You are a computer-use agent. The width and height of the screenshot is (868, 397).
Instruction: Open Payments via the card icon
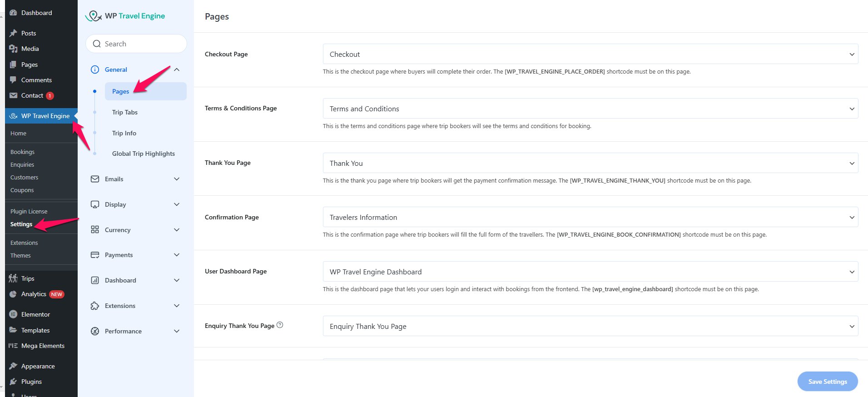[94, 255]
